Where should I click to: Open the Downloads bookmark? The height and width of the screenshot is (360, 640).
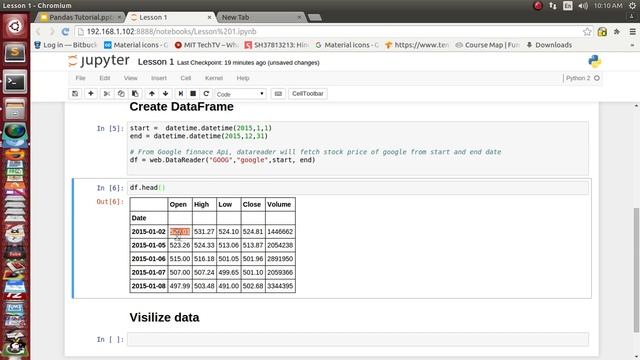click(x=549, y=45)
